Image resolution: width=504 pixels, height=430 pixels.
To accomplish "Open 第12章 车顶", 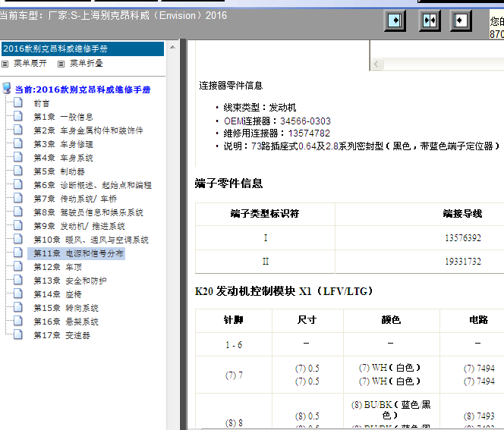I will [58, 267].
